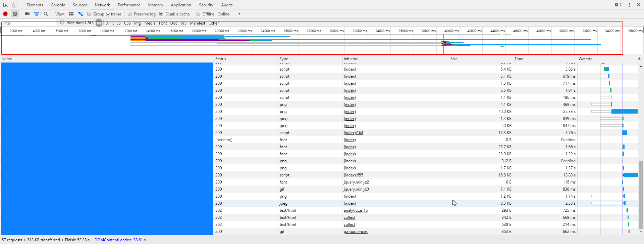
Task: Click the 13.83 s waterfall bar
Action: click(x=631, y=175)
